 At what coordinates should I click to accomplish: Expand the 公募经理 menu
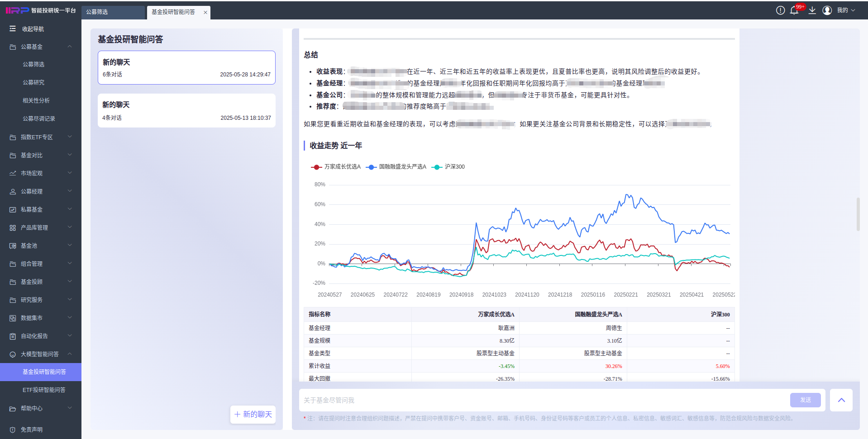[x=70, y=191]
